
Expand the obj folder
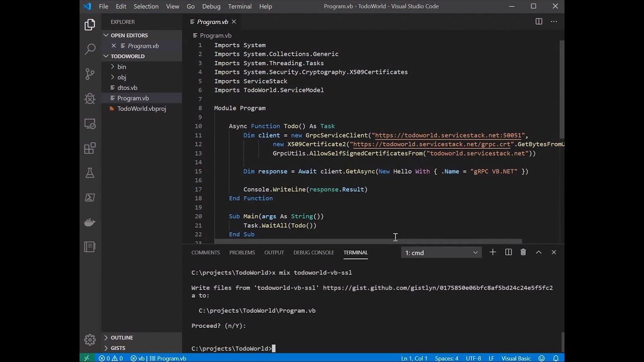[141, 77]
